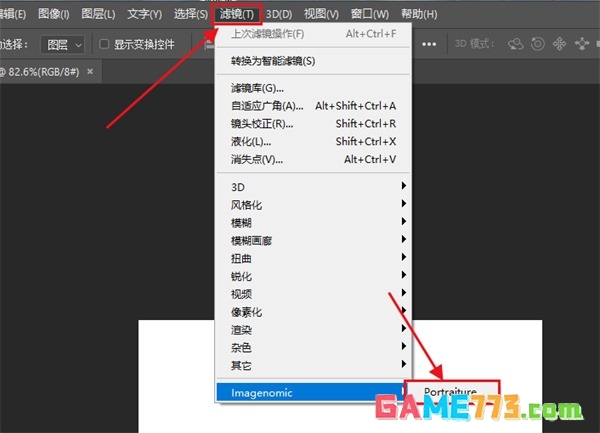Open the 图像(I) menu
The height and width of the screenshot is (433, 600).
tap(53, 14)
